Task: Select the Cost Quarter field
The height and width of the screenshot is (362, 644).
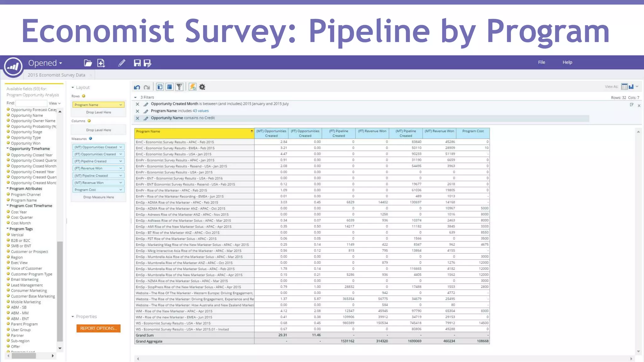Action: [22, 217]
